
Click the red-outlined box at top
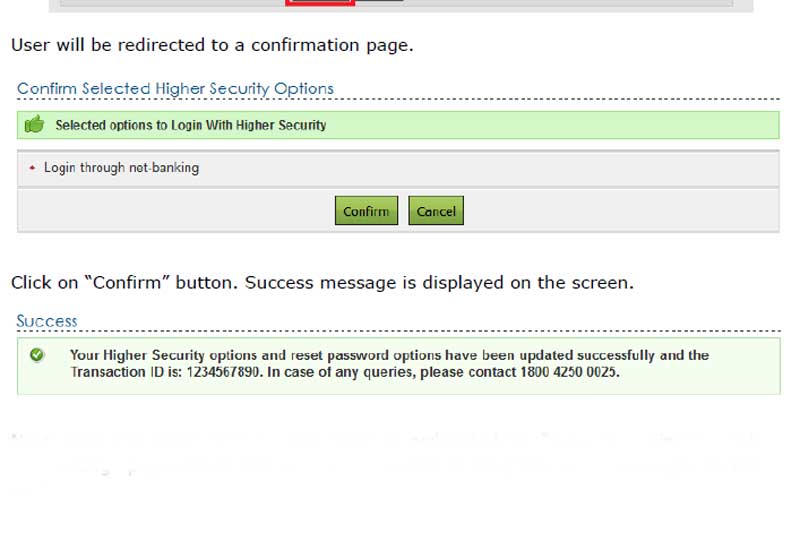pyautogui.click(x=320, y=2)
